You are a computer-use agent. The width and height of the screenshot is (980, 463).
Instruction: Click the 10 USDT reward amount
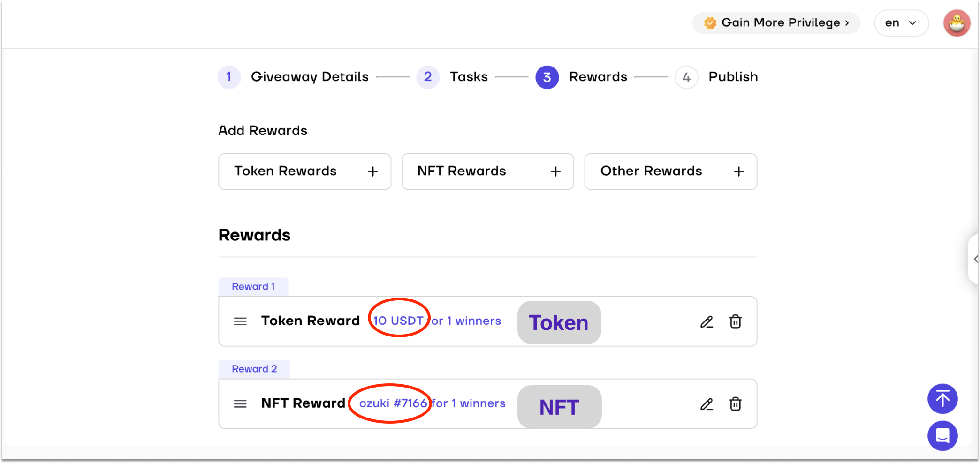(x=398, y=321)
